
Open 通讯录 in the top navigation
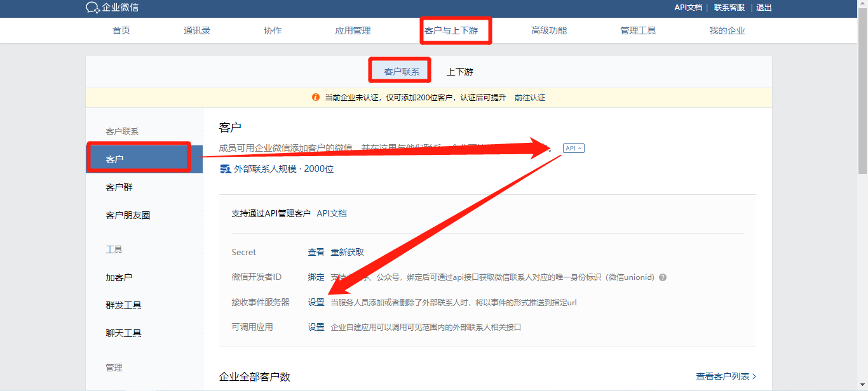pyautogui.click(x=197, y=30)
